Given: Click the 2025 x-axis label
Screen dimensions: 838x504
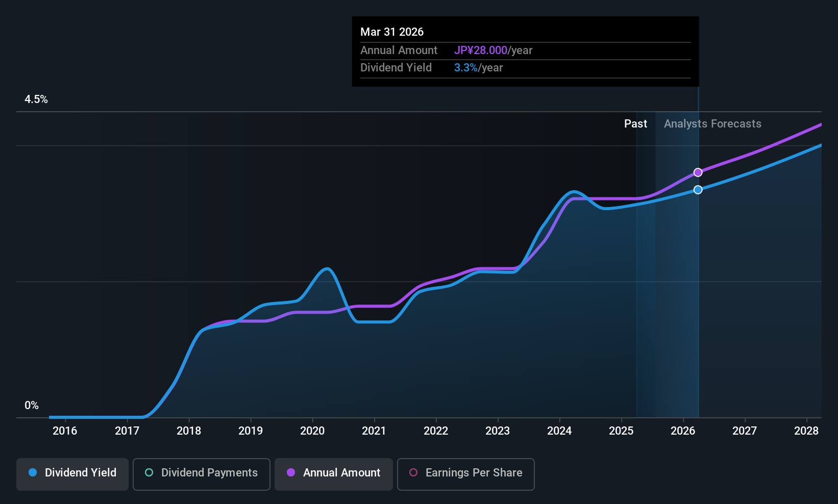Looking at the screenshot, I should [621, 431].
